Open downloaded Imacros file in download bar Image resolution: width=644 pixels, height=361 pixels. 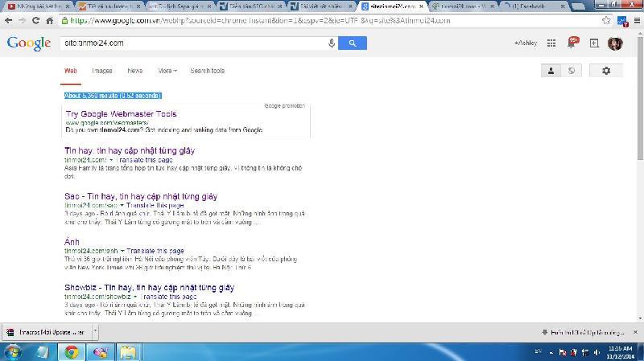47,332
